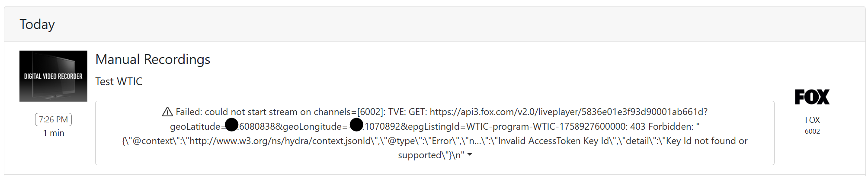The height and width of the screenshot is (176, 868).
Task: Click the black dot after geoLongitude
Action: 356,125
